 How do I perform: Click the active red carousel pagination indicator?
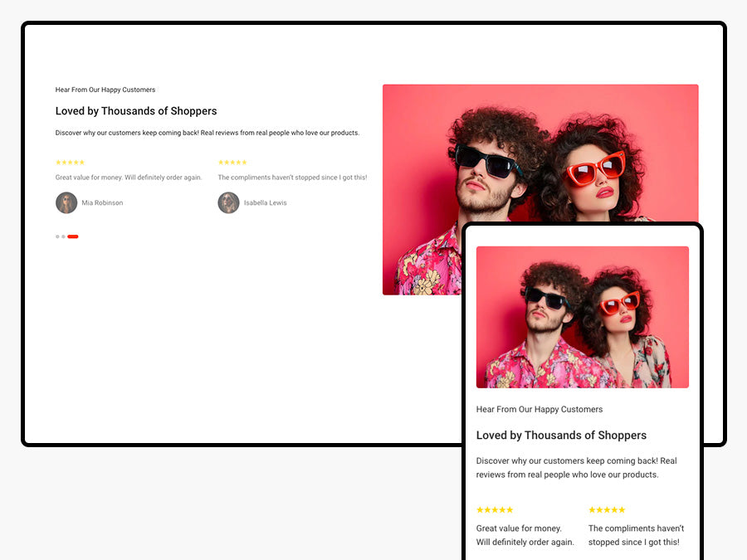[73, 236]
